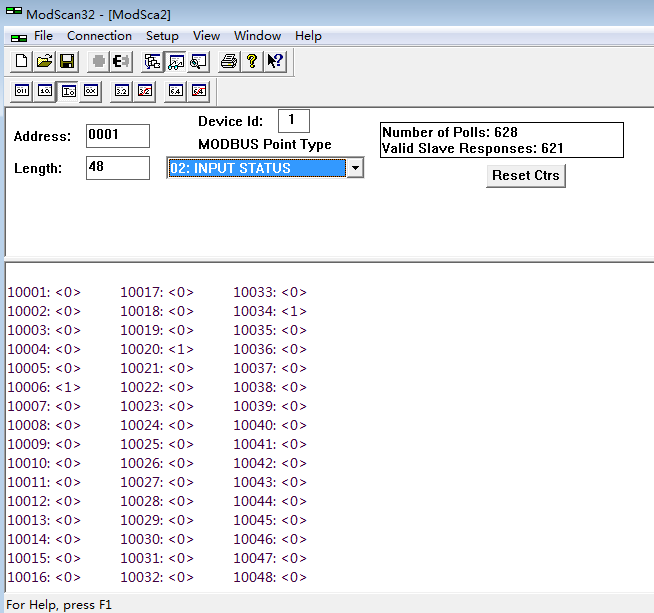Image resolution: width=654 pixels, height=613 pixels.
Task: Click the Device Id: label
Action: pyautogui.click(x=231, y=121)
